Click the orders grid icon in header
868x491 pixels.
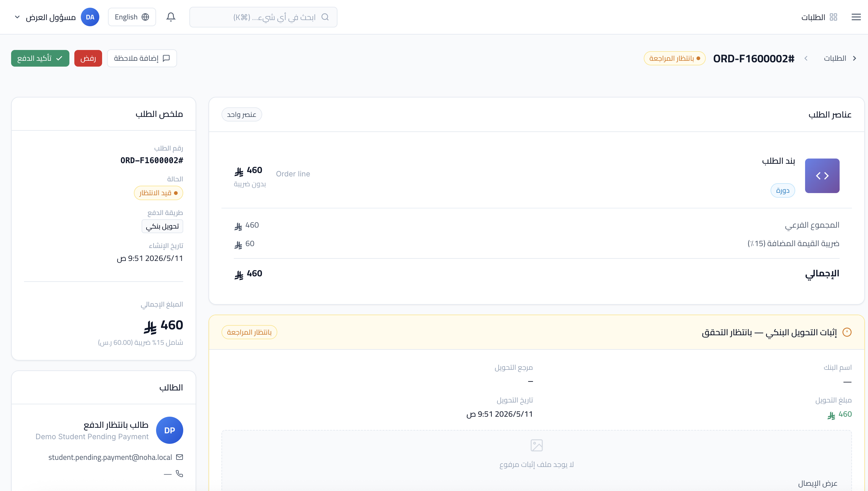[x=833, y=17]
